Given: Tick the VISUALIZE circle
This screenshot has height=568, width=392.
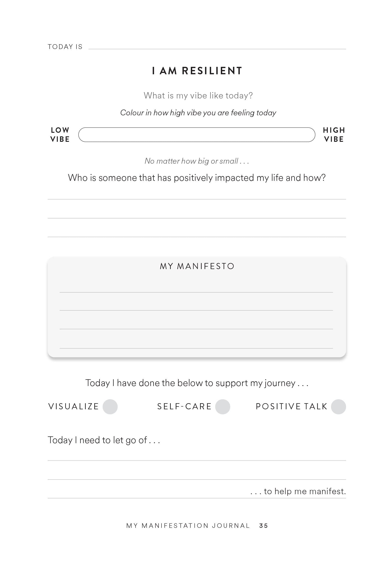Looking at the screenshot, I should pos(110,407).
